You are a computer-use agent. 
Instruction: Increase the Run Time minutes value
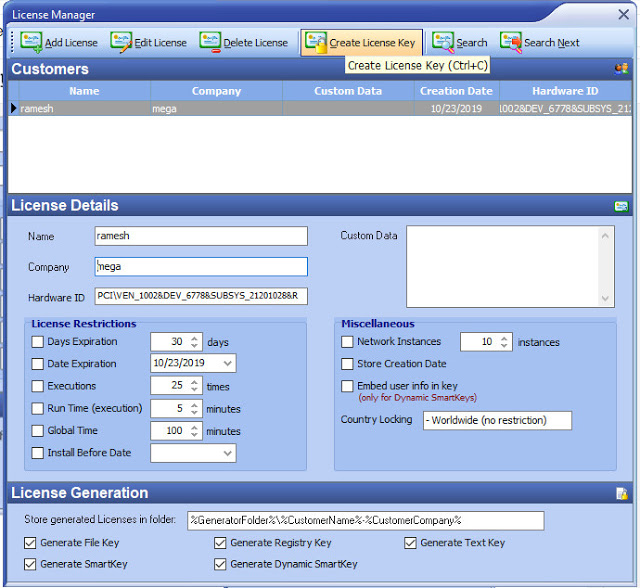point(194,405)
